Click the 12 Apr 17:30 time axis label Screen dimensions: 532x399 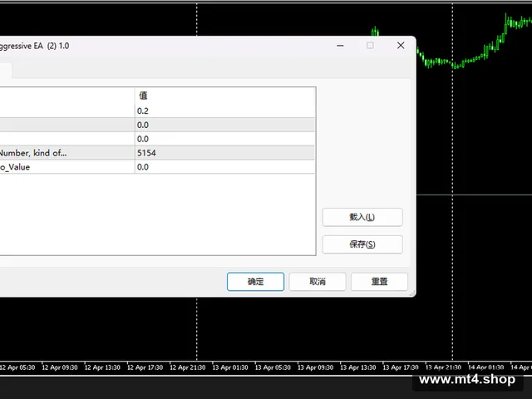click(x=145, y=367)
